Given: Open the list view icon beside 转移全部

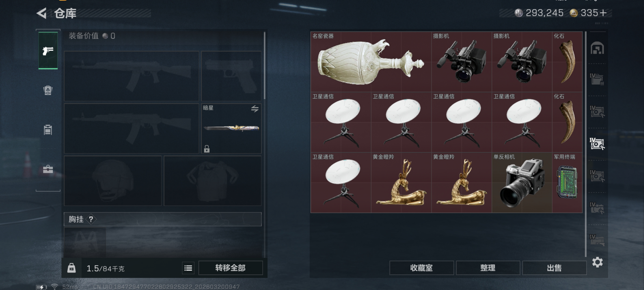Looking at the screenshot, I should (x=188, y=268).
